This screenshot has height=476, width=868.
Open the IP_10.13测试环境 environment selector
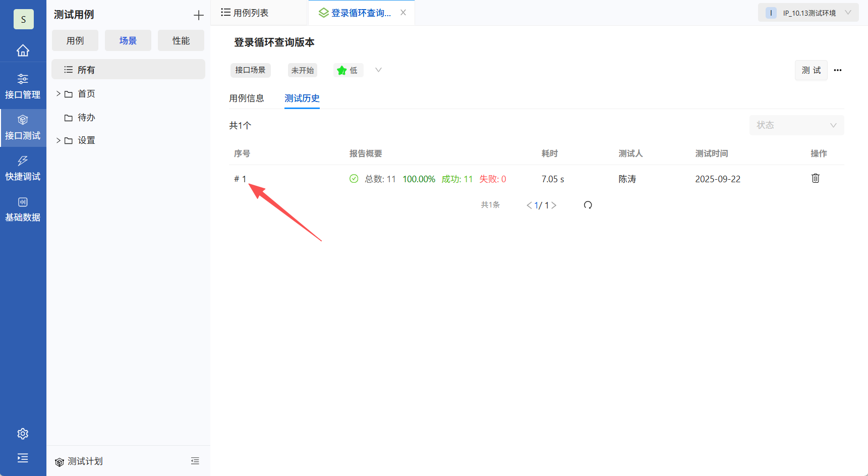click(x=807, y=12)
